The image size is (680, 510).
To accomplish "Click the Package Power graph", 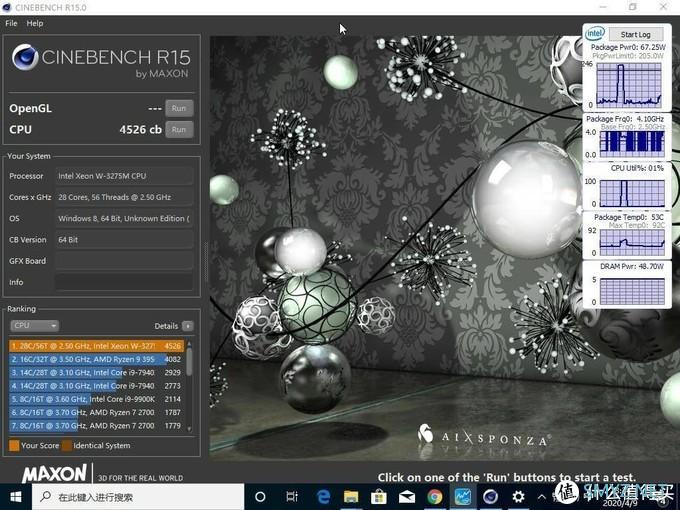I will point(629,85).
